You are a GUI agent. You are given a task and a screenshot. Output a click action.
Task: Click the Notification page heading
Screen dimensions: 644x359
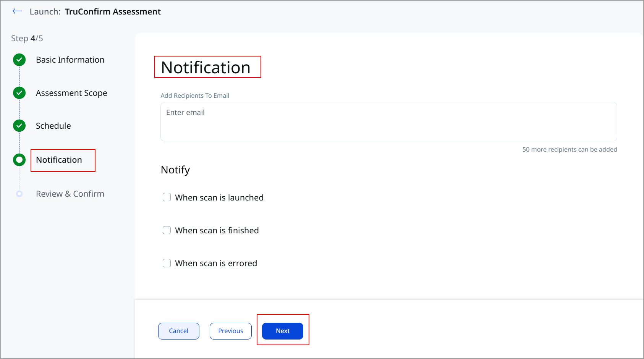tap(205, 67)
